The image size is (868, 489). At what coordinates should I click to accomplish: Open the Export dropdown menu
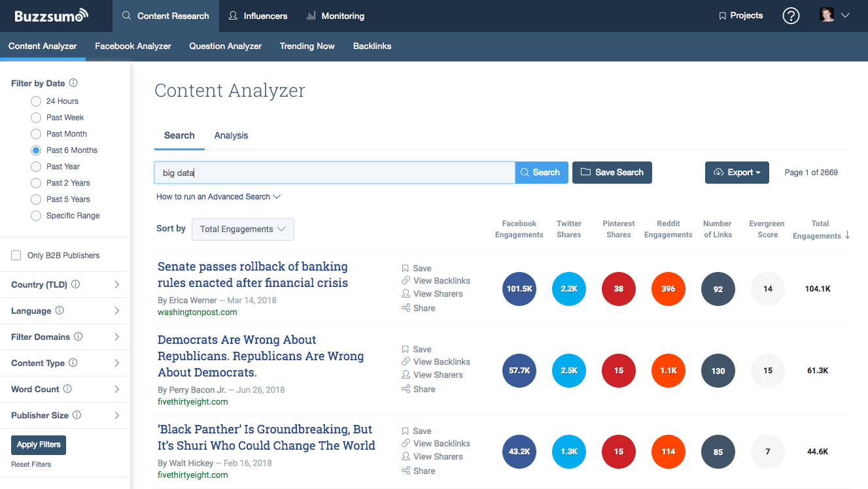pos(737,173)
